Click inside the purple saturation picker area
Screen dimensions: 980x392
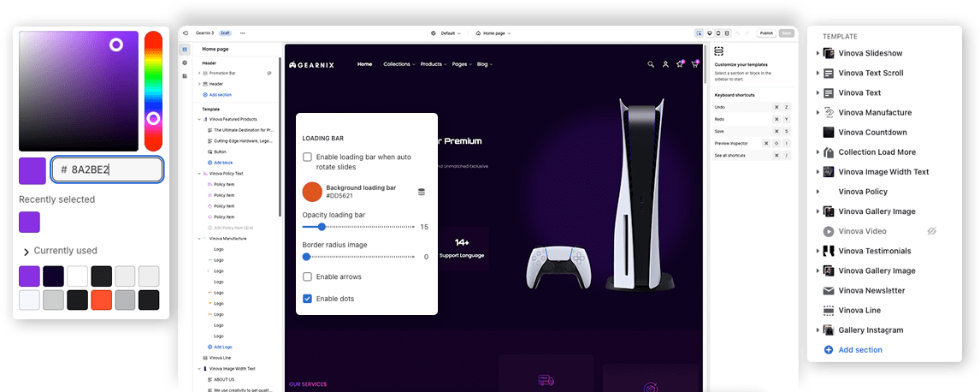78,91
